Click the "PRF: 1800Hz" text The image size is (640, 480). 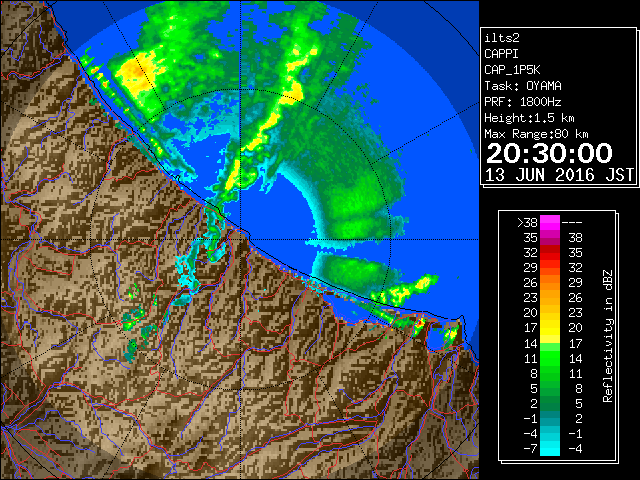tap(523, 102)
